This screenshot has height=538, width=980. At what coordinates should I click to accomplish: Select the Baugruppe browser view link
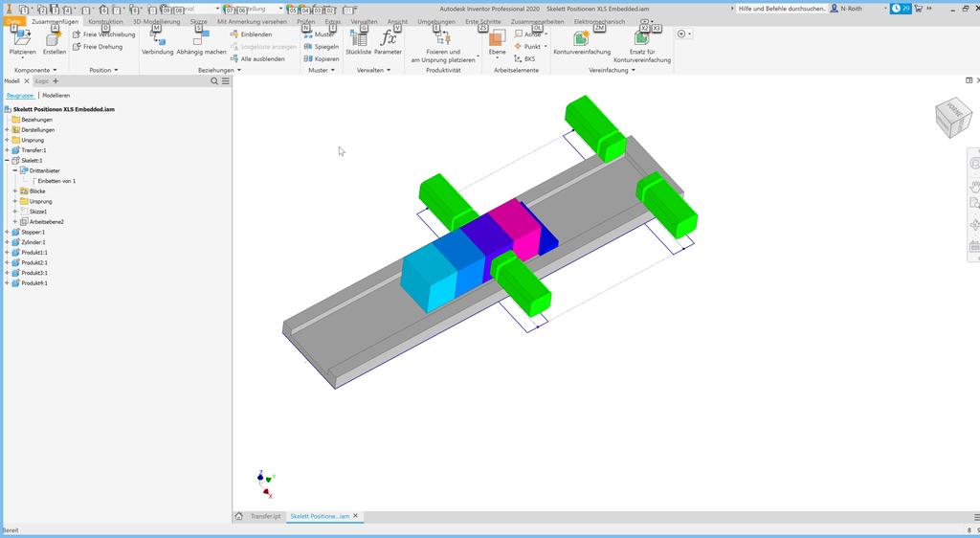pyautogui.click(x=20, y=96)
